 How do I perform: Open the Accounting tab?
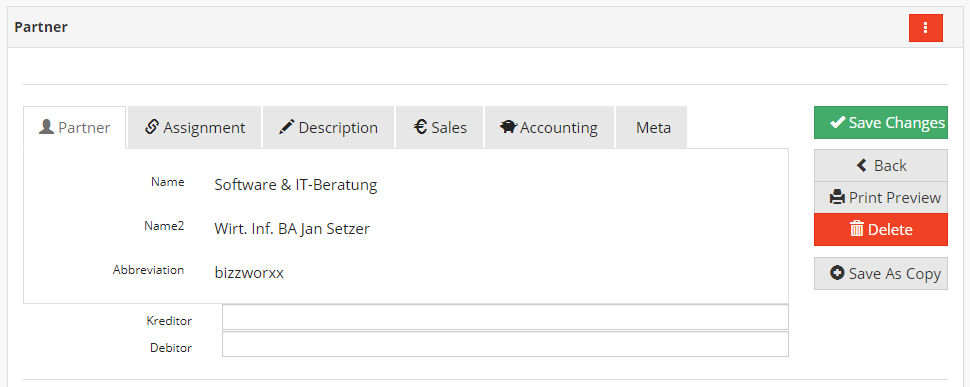point(549,127)
